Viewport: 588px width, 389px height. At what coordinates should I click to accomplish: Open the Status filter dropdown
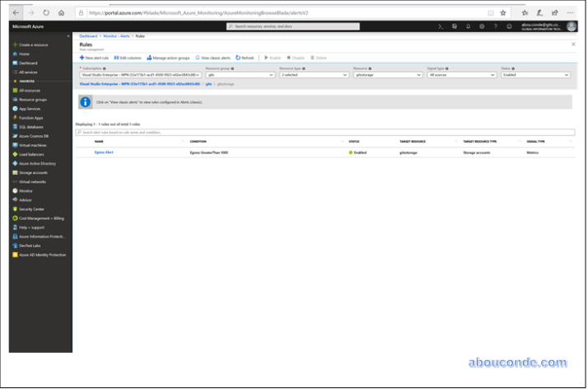click(534, 75)
